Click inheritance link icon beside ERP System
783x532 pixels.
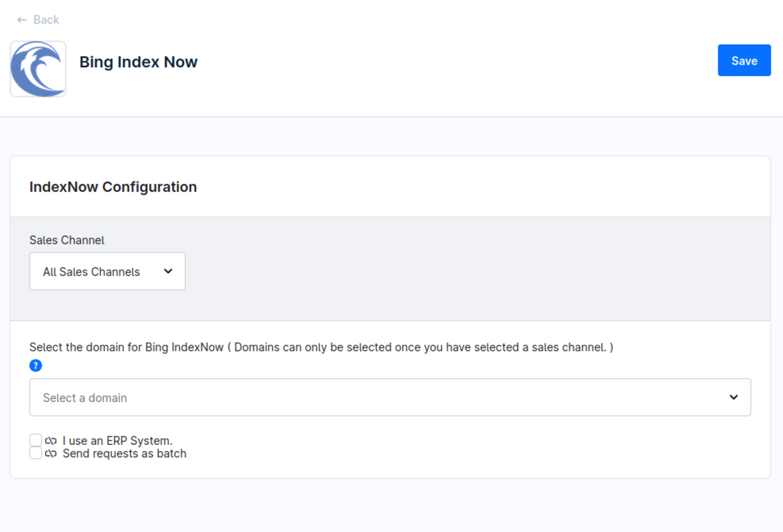(x=51, y=441)
